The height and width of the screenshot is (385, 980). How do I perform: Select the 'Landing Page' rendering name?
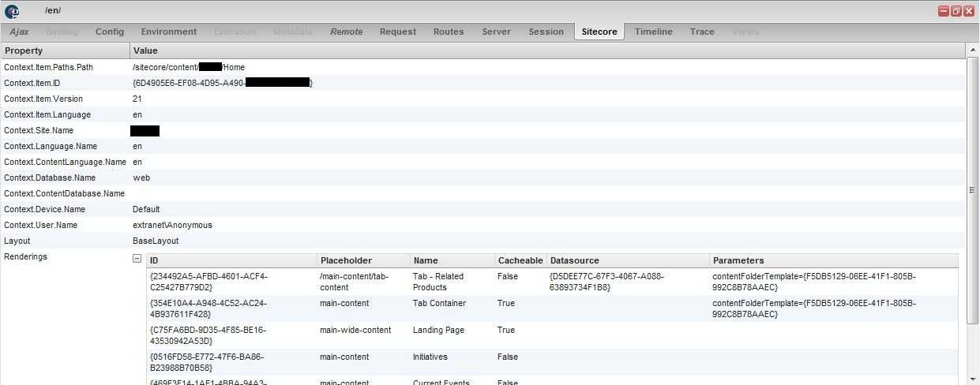tap(438, 330)
